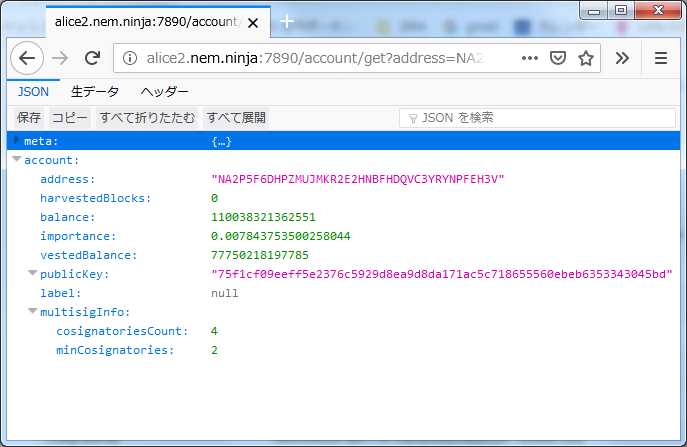Close the browser window
The height and width of the screenshot is (447, 687).
pos(658,11)
